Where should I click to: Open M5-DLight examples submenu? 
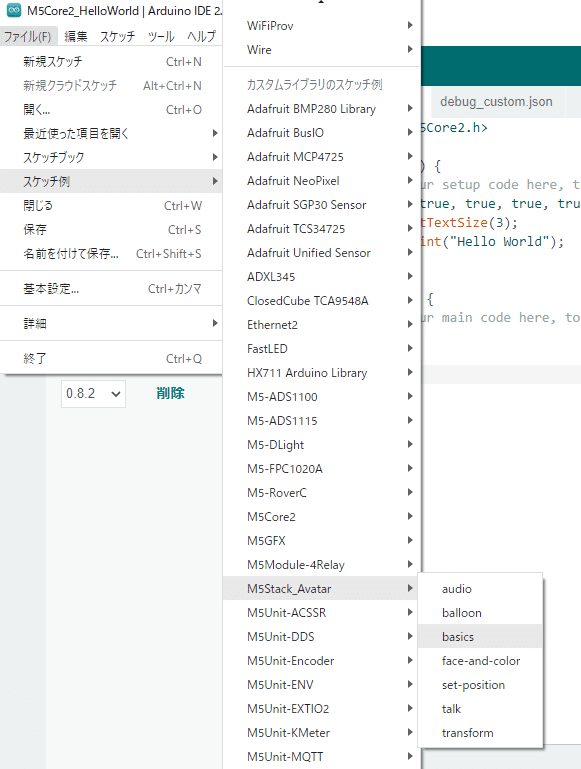point(322,445)
